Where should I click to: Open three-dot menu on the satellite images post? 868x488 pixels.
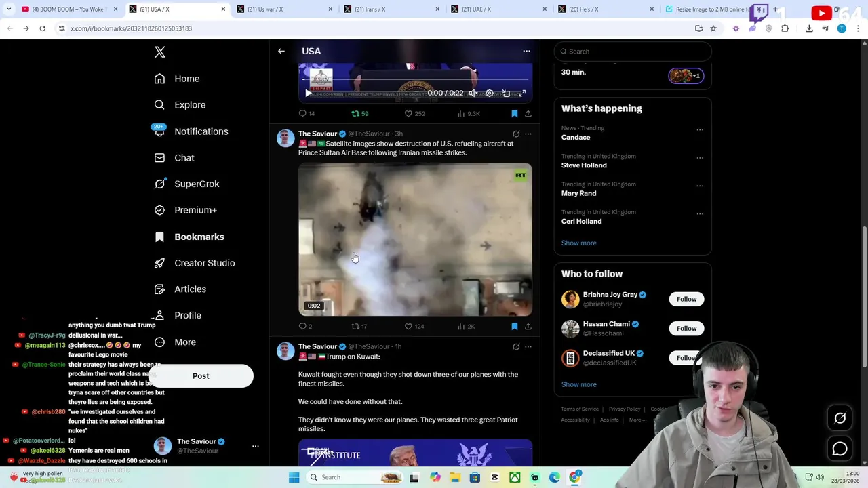click(528, 134)
